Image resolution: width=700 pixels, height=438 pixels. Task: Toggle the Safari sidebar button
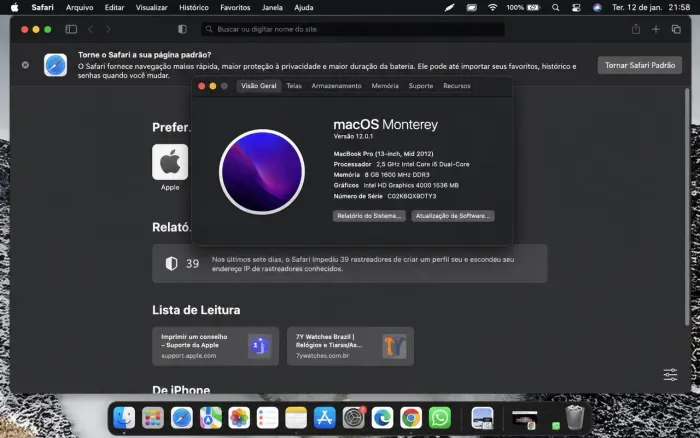pyautogui.click(x=71, y=29)
